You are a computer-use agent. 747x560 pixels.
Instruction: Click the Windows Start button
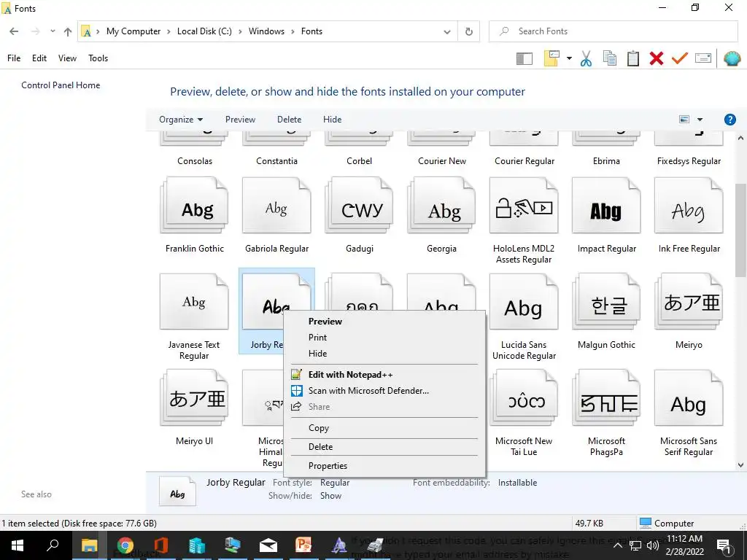[x=18, y=545]
